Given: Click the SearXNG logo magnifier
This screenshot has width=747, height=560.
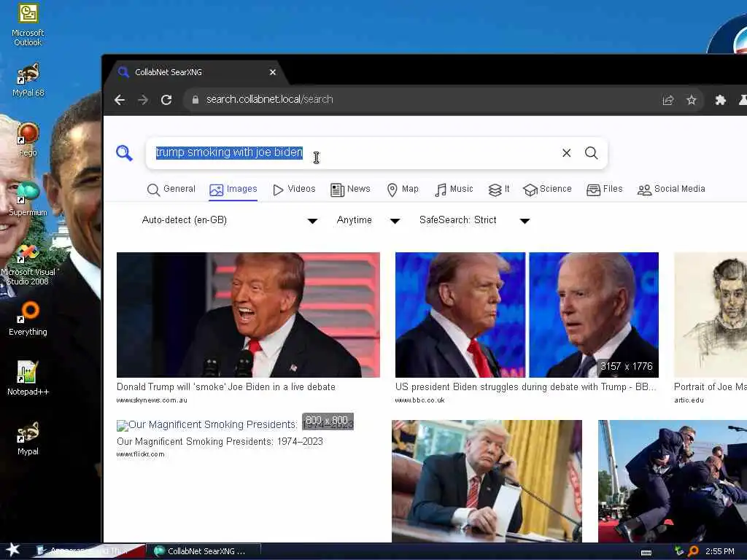Looking at the screenshot, I should pyautogui.click(x=124, y=153).
